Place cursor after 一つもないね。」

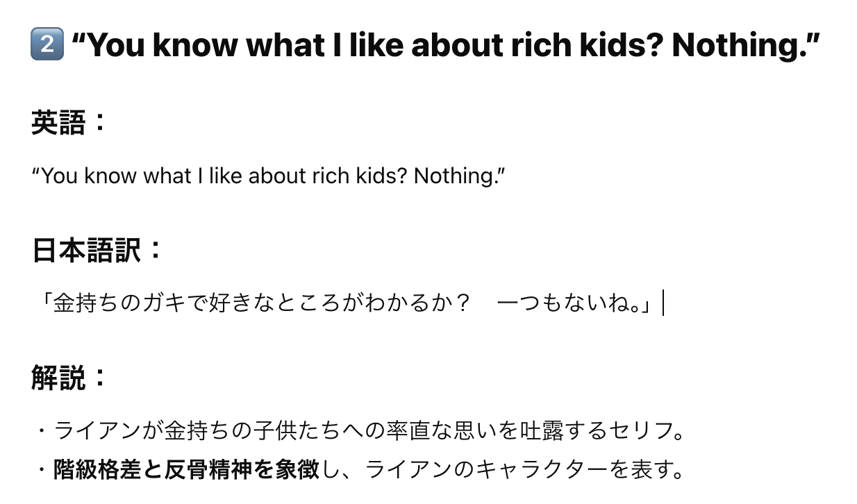pos(660,304)
